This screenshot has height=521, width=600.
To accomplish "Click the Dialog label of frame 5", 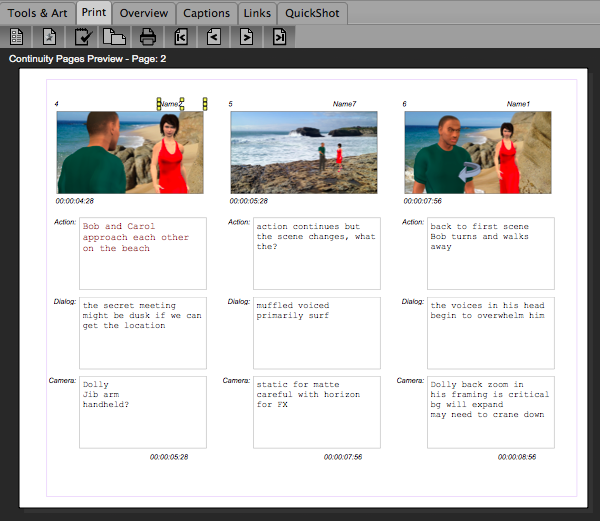I will 239,301.
